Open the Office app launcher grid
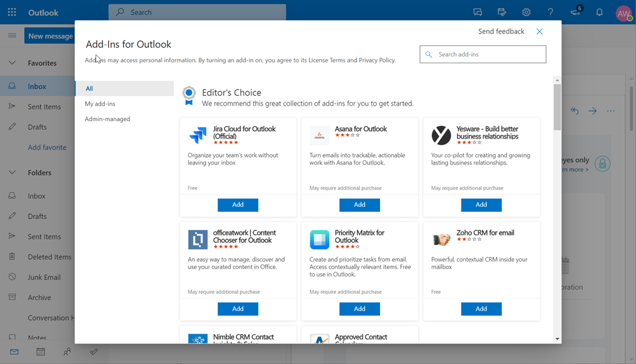Viewport: 636px width, 364px height. tap(11, 12)
